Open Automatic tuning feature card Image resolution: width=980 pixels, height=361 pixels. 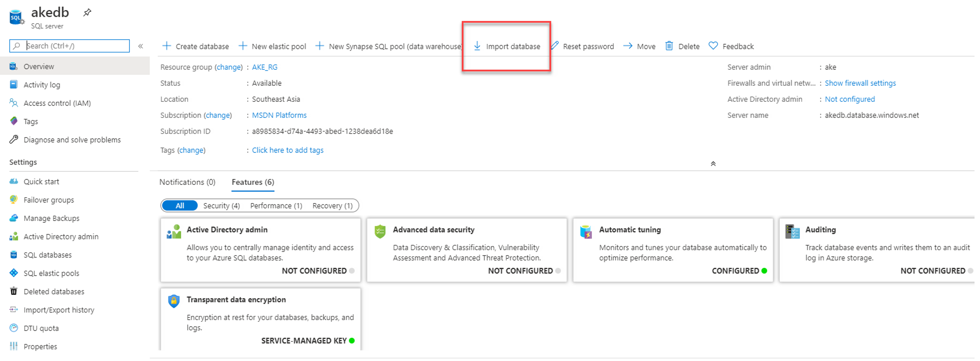coord(673,250)
